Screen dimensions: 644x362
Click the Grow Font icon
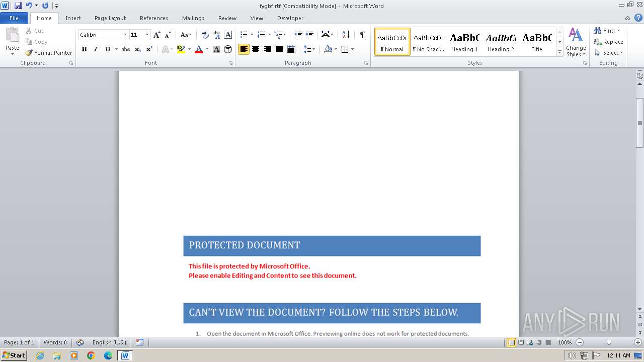(x=157, y=35)
